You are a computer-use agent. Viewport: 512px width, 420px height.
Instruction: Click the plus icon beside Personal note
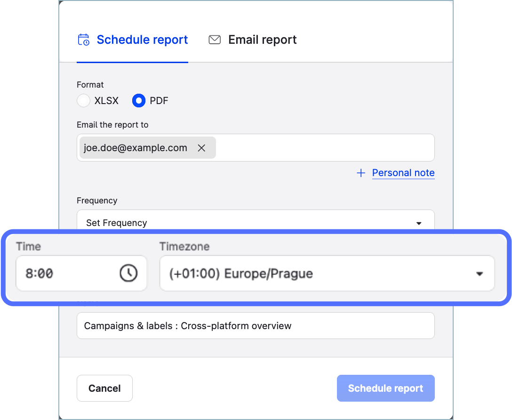(x=360, y=173)
